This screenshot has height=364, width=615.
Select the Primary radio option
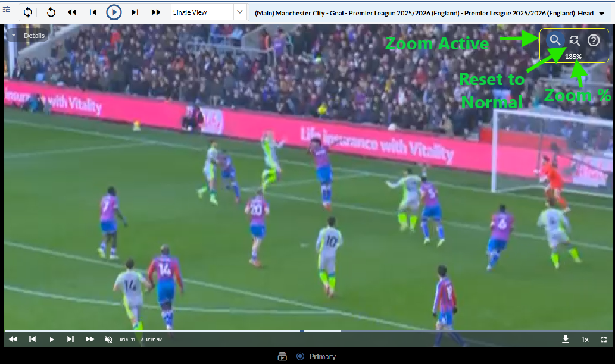click(x=301, y=356)
